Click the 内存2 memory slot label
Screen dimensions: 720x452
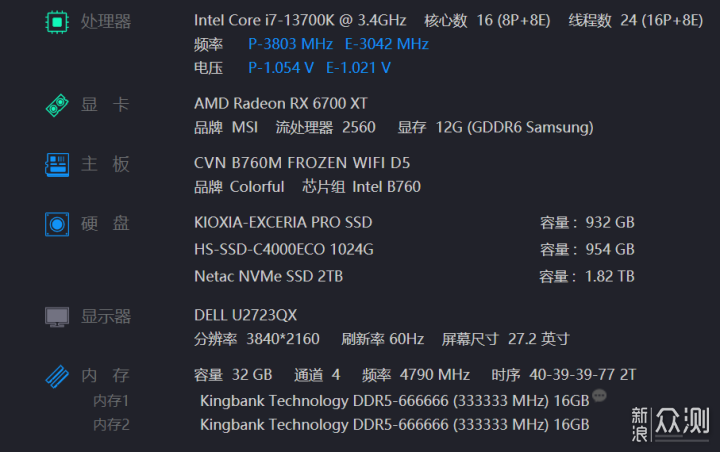(111, 425)
